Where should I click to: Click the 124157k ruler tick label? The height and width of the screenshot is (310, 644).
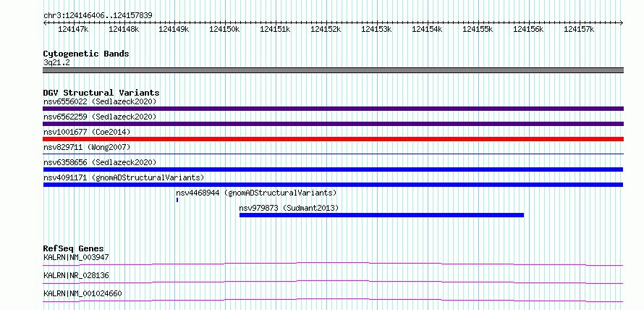[x=579, y=30]
